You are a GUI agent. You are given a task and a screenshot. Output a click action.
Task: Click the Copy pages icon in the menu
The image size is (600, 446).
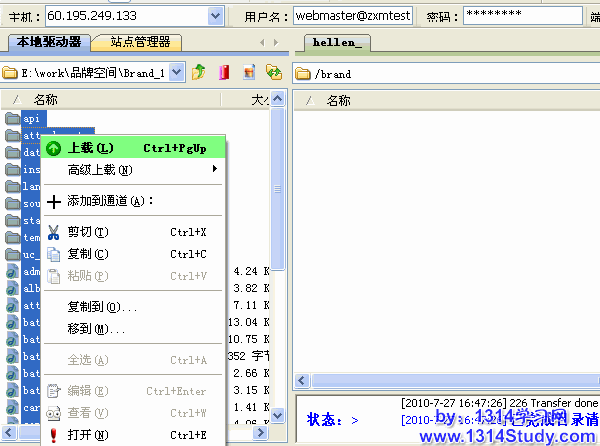53,254
